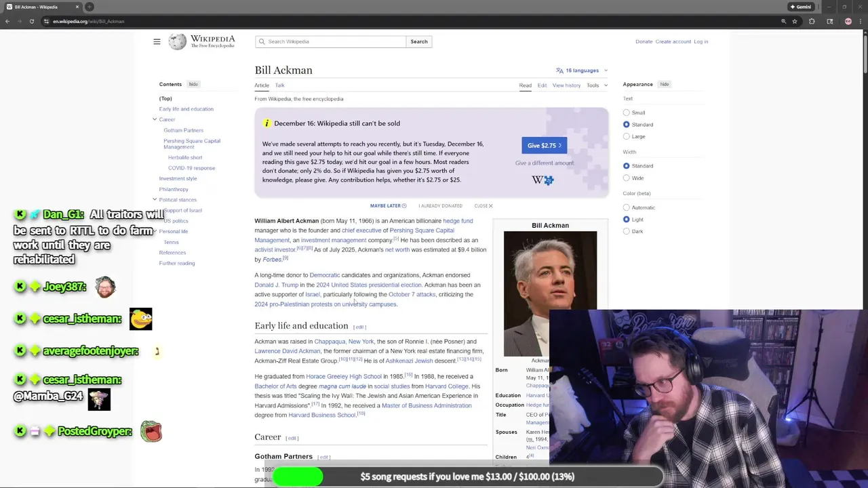Viewport: 868px width, 488px height.
Task: Open the Tools dropdown menu
Action: tap(597, 85)
